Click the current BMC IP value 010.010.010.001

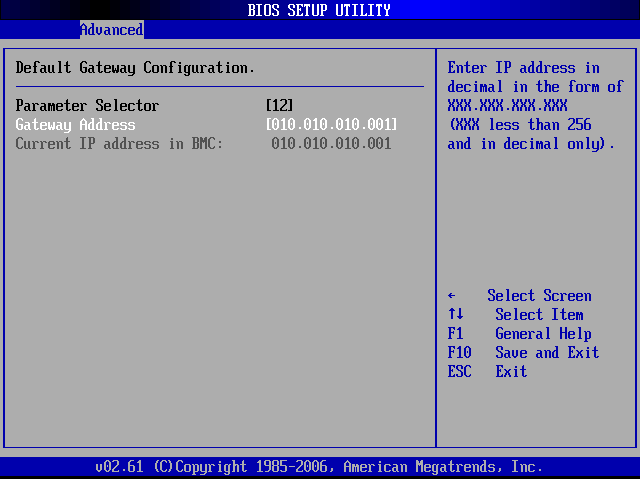click(331, 144)
